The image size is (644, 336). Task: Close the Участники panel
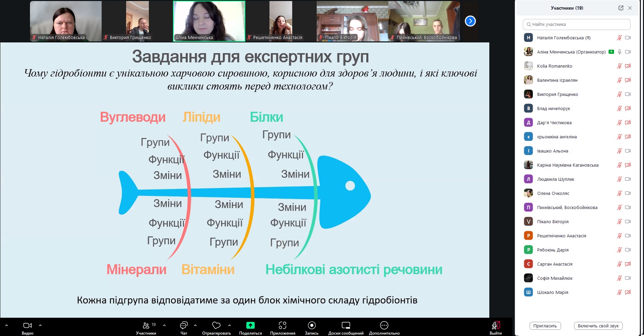[x=630, y=8]
